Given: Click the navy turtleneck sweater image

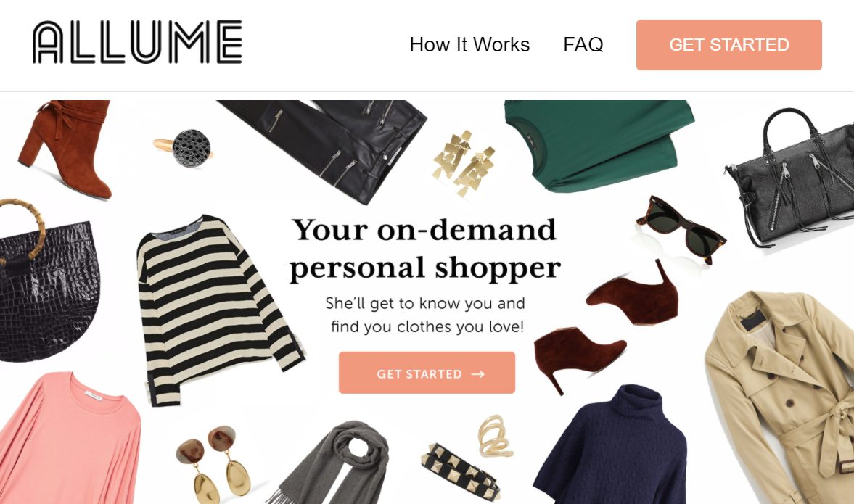Looking at the screenshot, I should point(610,445).
